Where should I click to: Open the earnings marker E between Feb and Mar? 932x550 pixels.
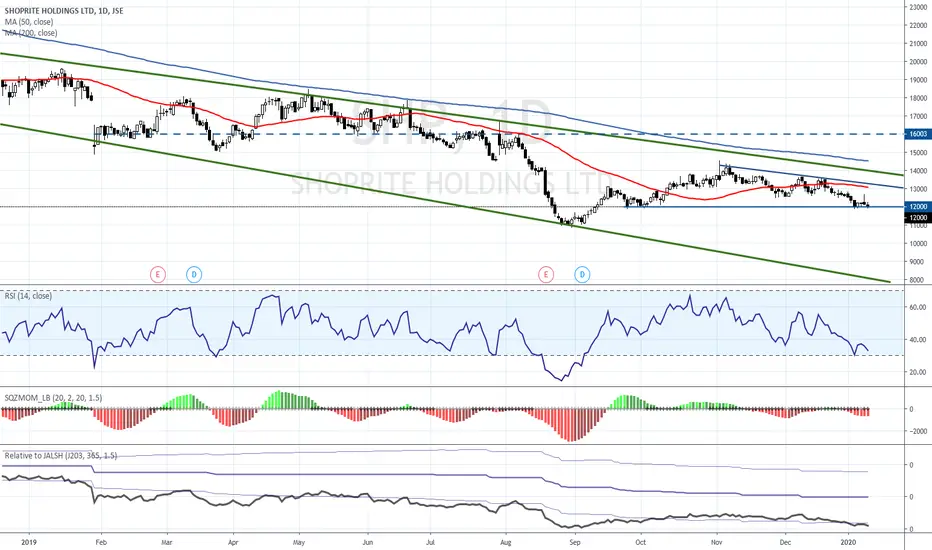(x=158, y=275)
